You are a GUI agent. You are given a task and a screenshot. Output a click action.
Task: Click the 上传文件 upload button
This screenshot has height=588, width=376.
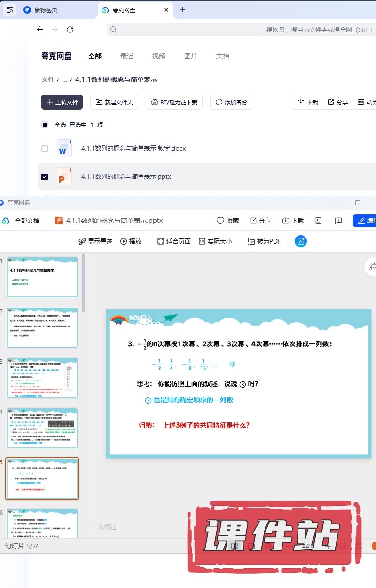click(x=62, y=102)
